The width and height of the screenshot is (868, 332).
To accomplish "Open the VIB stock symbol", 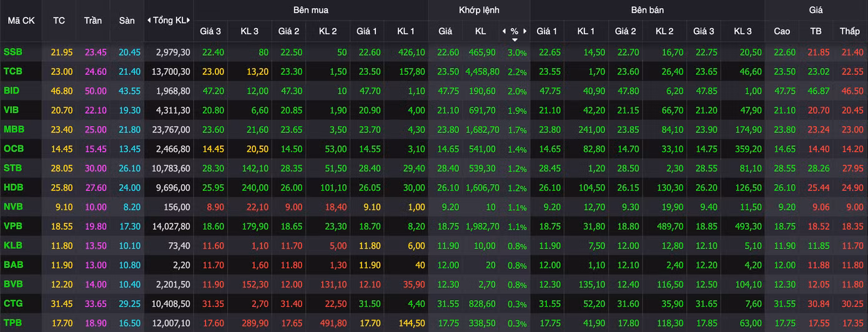I will click(x=11, y=110).
